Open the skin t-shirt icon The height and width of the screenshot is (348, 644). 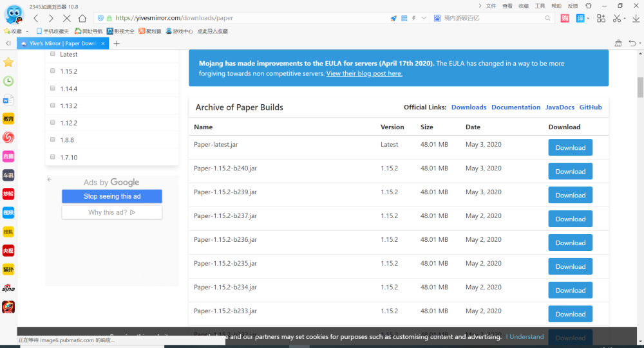[589, 6]
